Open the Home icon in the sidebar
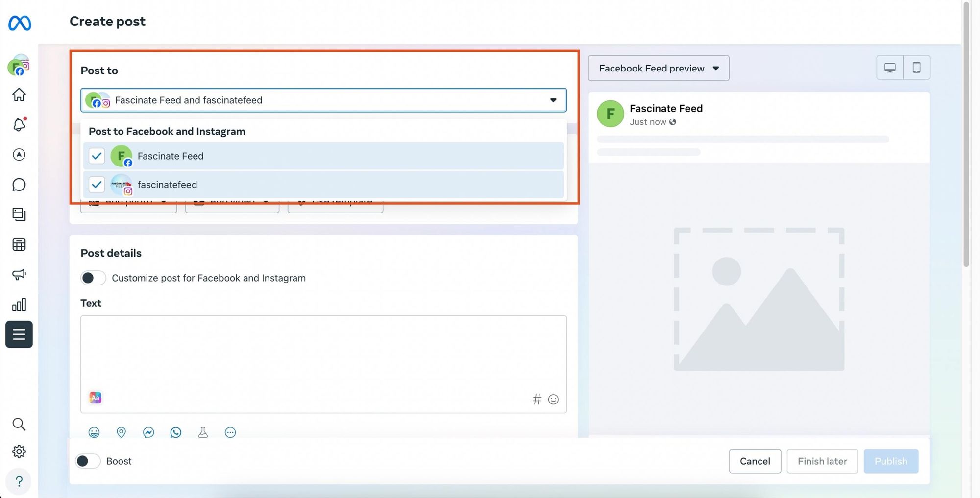This screenshot has width=980, height=498. (x=19, y=95)
